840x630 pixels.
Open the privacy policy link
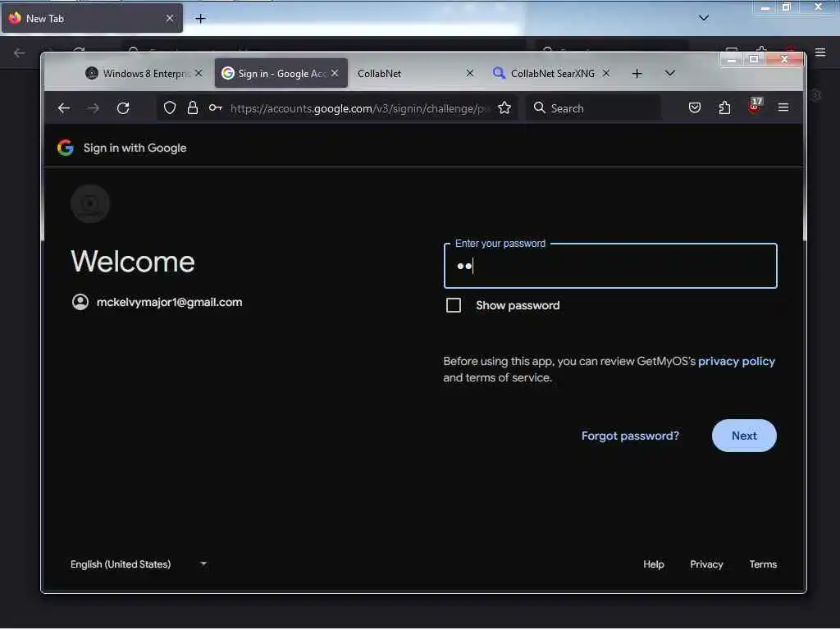point(736,361)
